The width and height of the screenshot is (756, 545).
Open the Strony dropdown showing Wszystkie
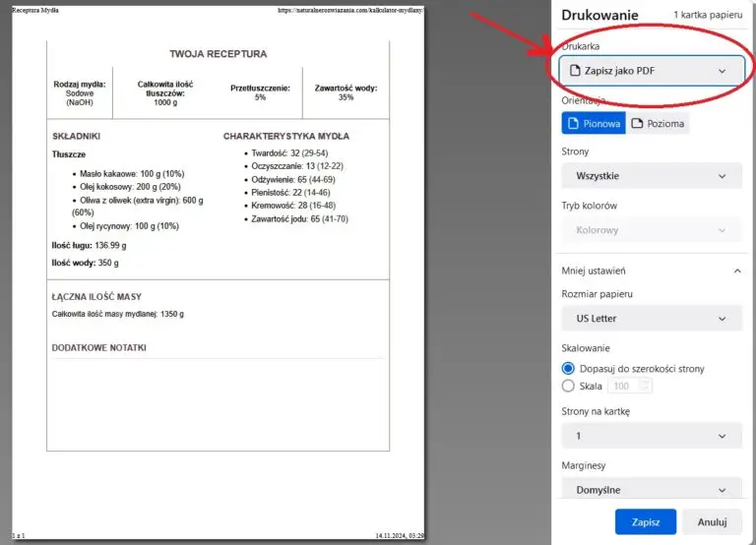652,176
